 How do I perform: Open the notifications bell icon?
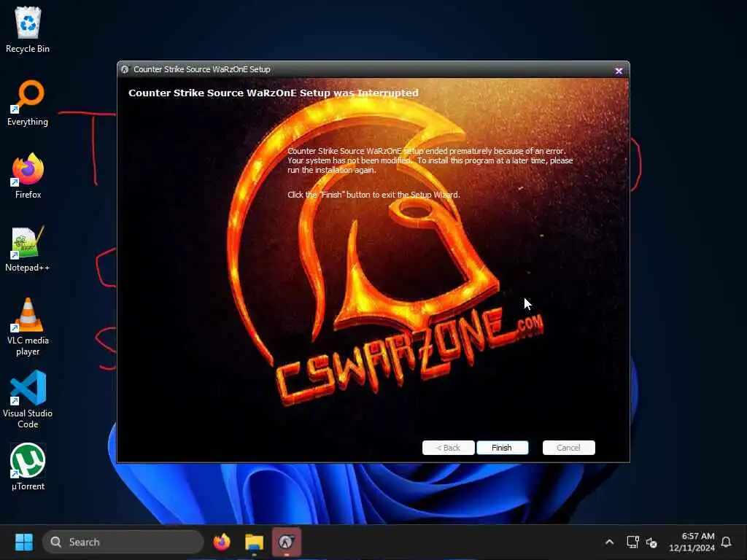tap(726, 542)
